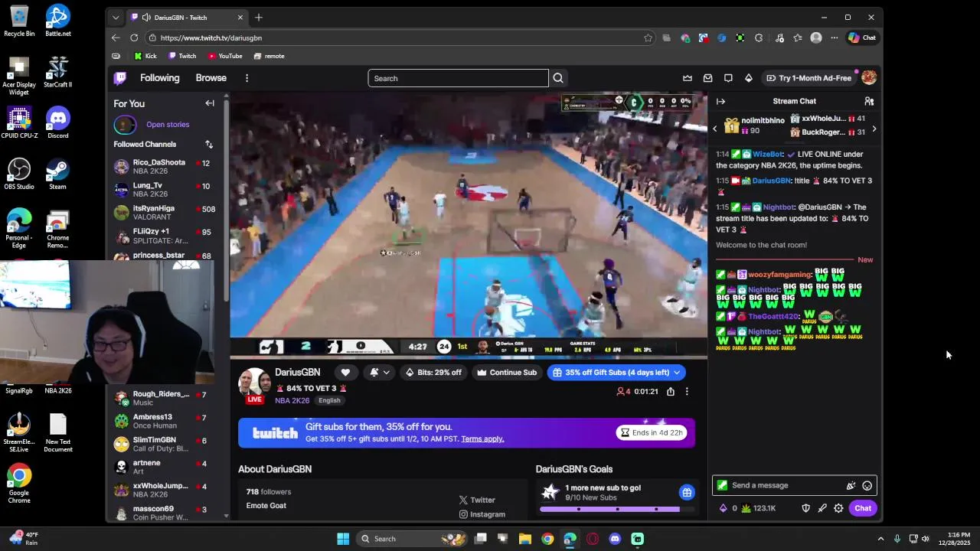This screenshot has height=551, width=980.
Task: Click the Continue Sub button
Action: 506,373
